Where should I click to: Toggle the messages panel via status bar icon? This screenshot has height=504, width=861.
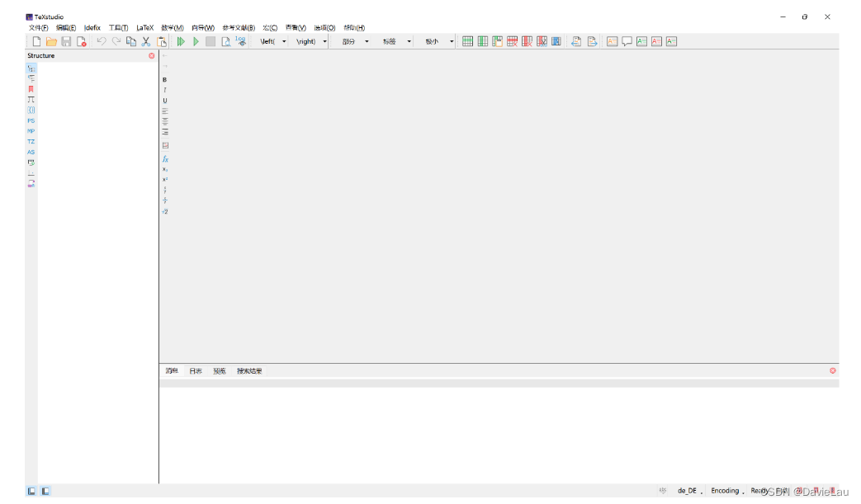tap(46, 490)
